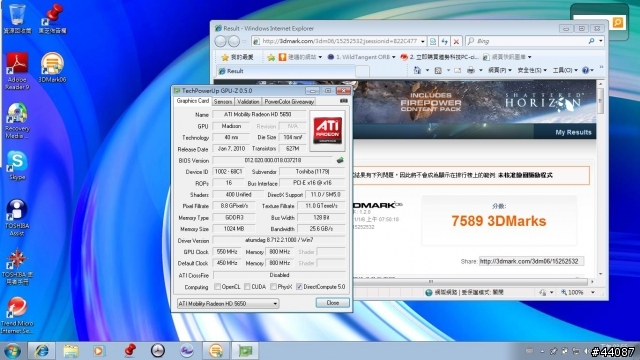Click the GPU-Z camera screenshot icon

(x=344, y=101)
